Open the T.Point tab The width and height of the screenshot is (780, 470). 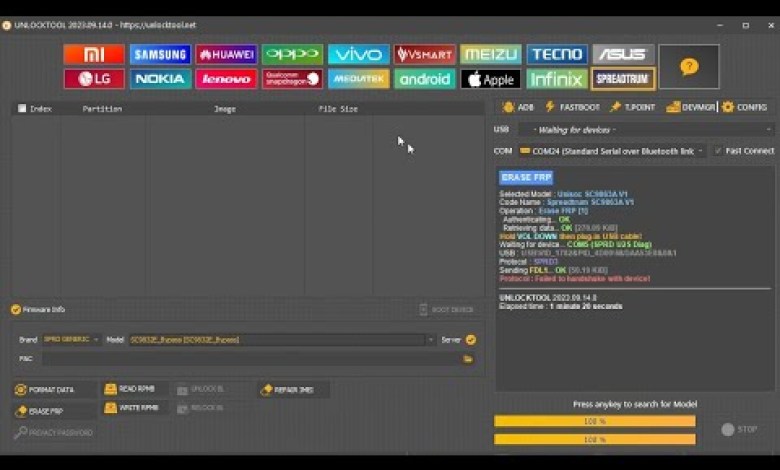(633, 107)
